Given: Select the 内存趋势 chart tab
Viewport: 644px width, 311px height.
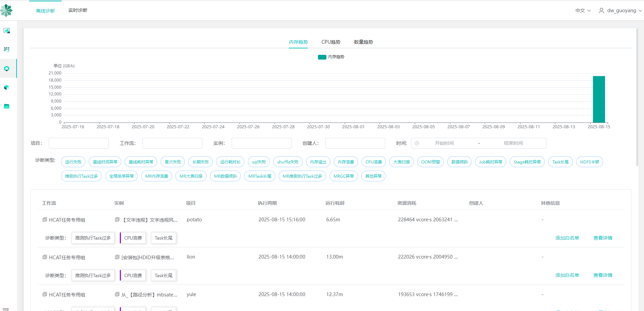Looking at the screenshot, I should tap(298, 42).
